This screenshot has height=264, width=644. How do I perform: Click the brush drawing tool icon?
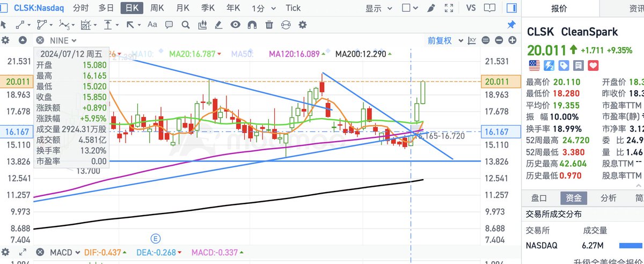[431, 8]
